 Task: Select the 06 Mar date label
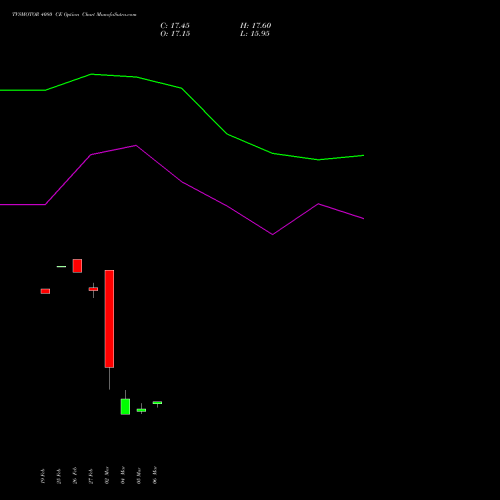[x=155, y=475]
